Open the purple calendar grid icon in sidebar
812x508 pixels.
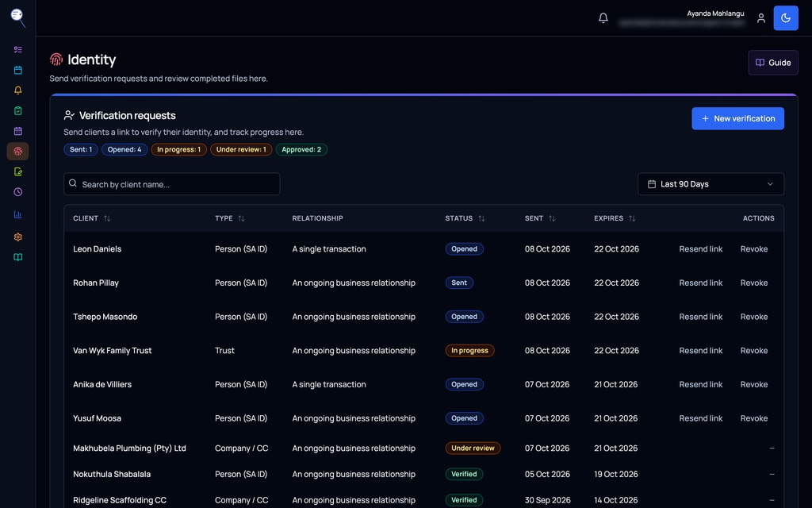[17, 131]
